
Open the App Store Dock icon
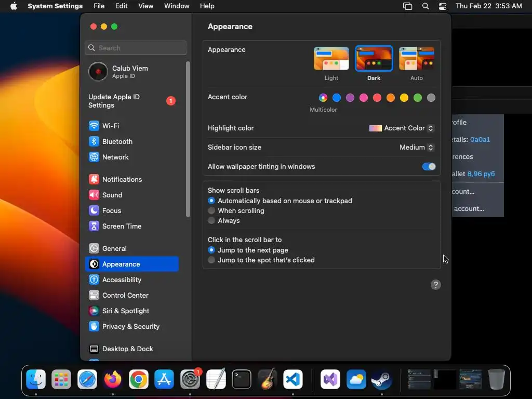(x=164, y=379)
